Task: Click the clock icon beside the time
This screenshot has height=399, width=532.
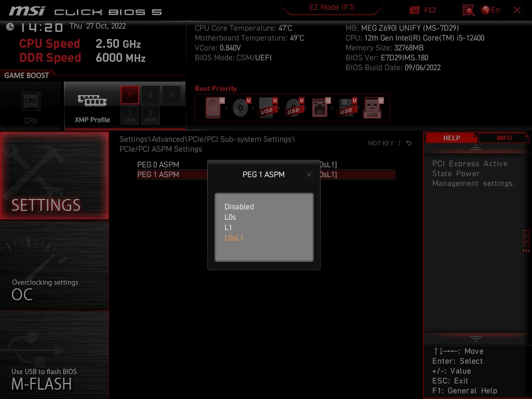Action: point(10,27)
